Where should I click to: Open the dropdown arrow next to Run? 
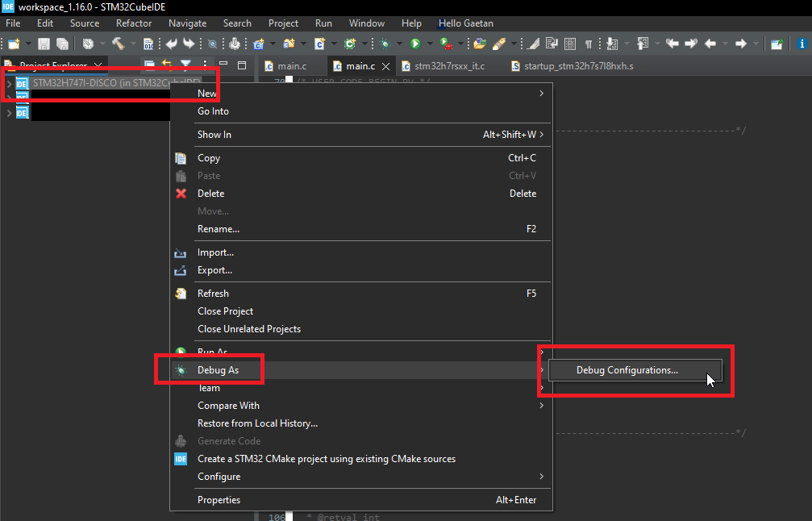tap(430, 43)
